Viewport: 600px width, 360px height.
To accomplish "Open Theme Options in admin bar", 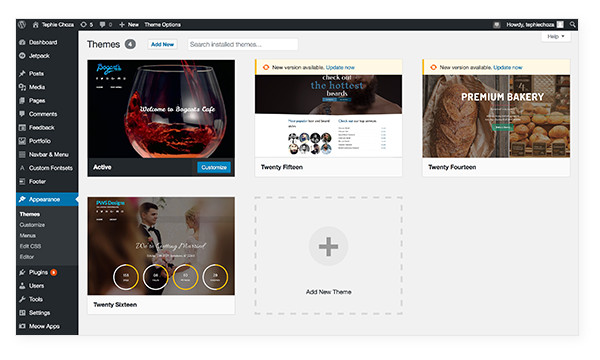I will tap(162, 24).
